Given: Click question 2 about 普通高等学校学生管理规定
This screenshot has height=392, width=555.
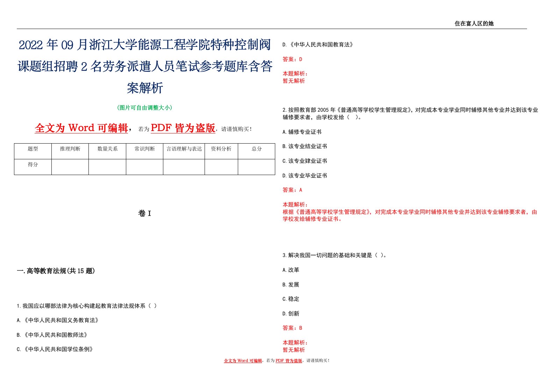Looking at the screenshot, I should [410, 114].
